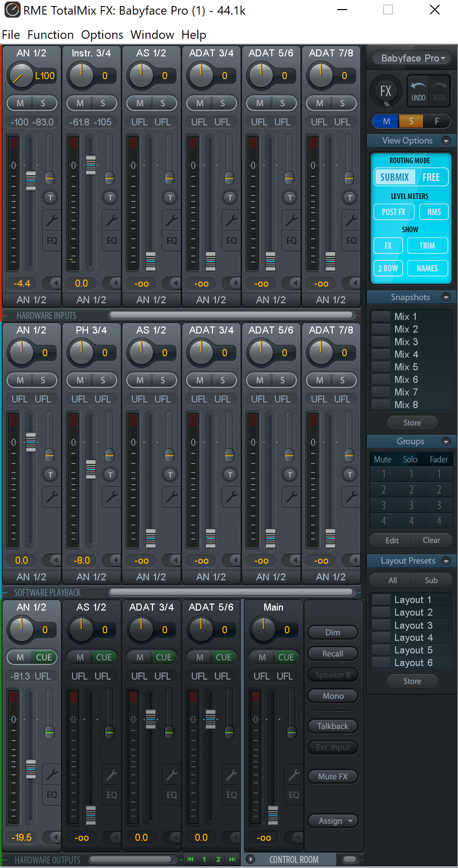Show hardware output page 2
The width and height of the screenshot is (458, 868).
(218, 859)
